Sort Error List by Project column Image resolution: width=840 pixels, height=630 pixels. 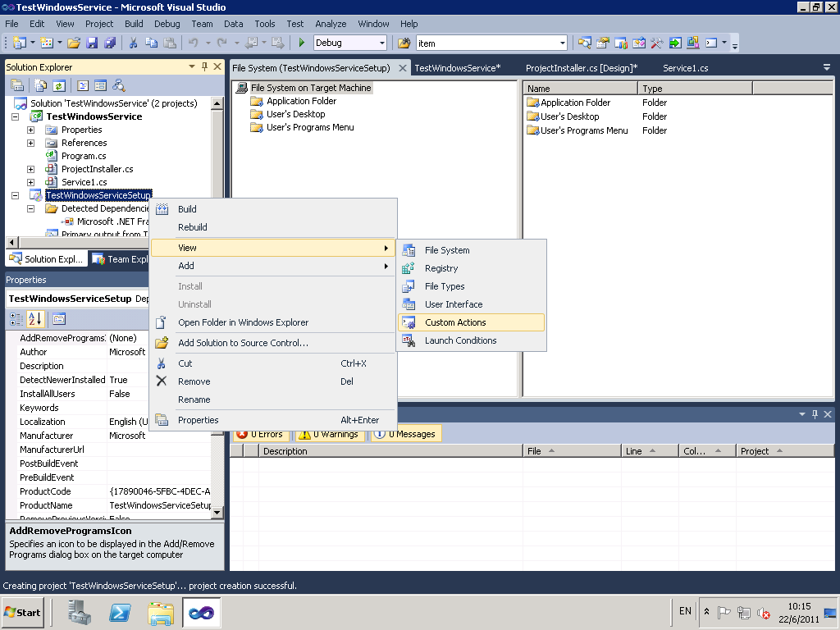pyautogui.click(x=784, y=451)
